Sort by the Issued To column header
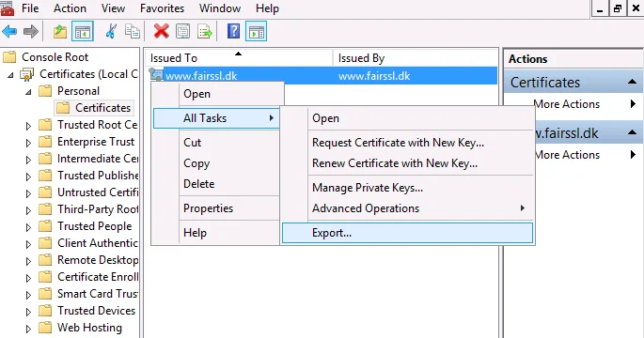Image resolution: width=644 pixels, height=338 pixels. [x=238, y=58]
